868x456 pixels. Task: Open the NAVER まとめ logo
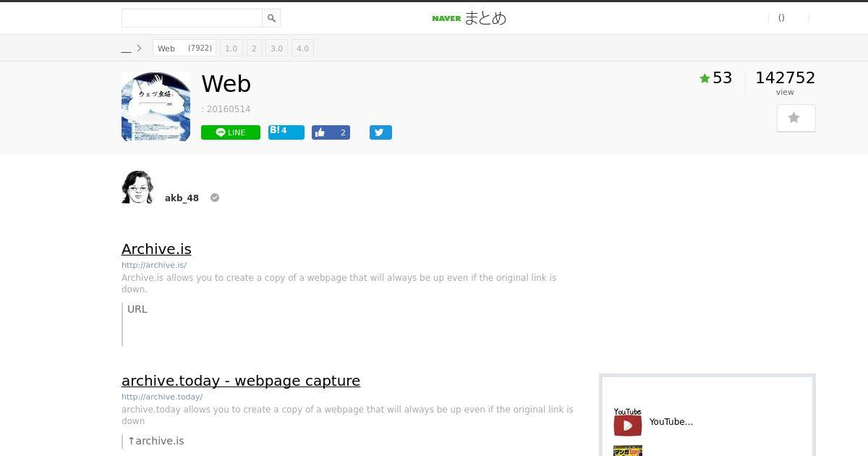coord(469,18)
